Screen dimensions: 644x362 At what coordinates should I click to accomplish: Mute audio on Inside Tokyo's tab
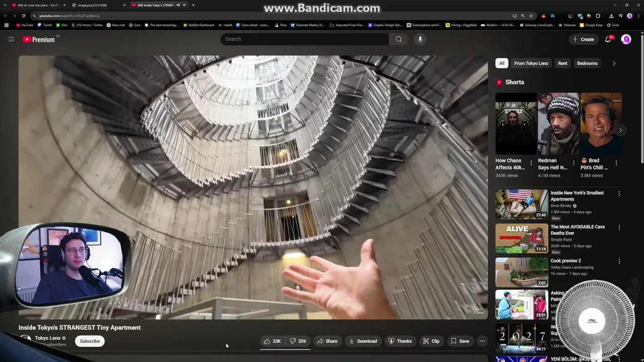tap(178, 5)
